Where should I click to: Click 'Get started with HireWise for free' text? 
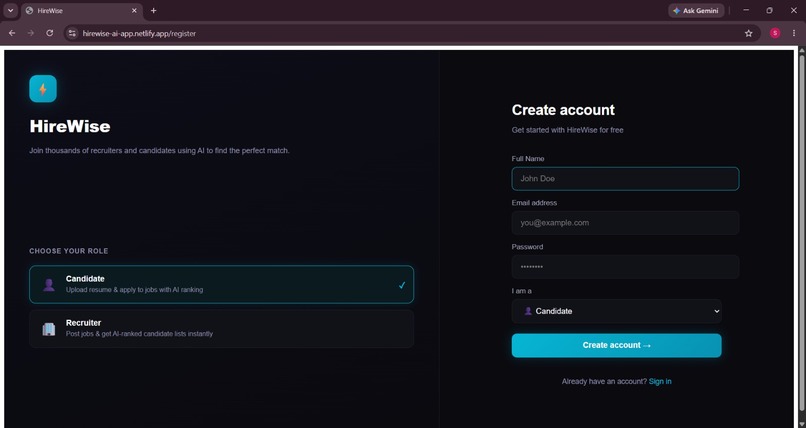pyautogui.click(x=567, y=130)
